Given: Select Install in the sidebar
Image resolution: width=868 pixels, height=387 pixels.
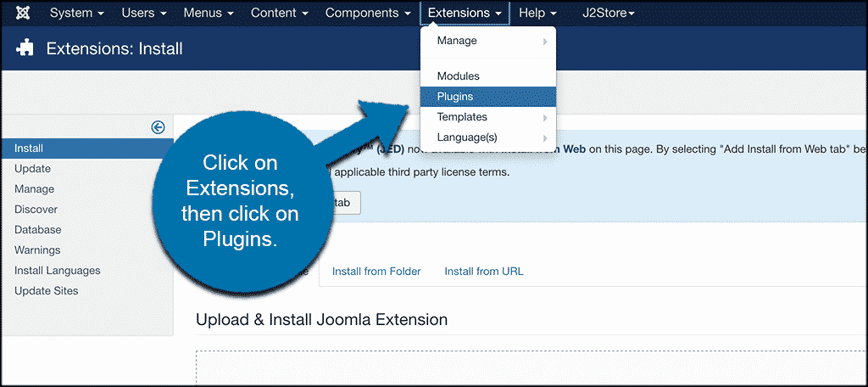Looking at the screenshot, I should (x=87, y=149).
